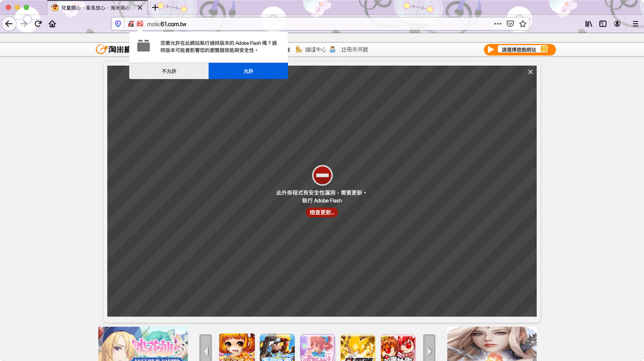This screenshot has width=644, height=361.
Task: Open the 註冊米米號 link
Action: coord(354,49)
